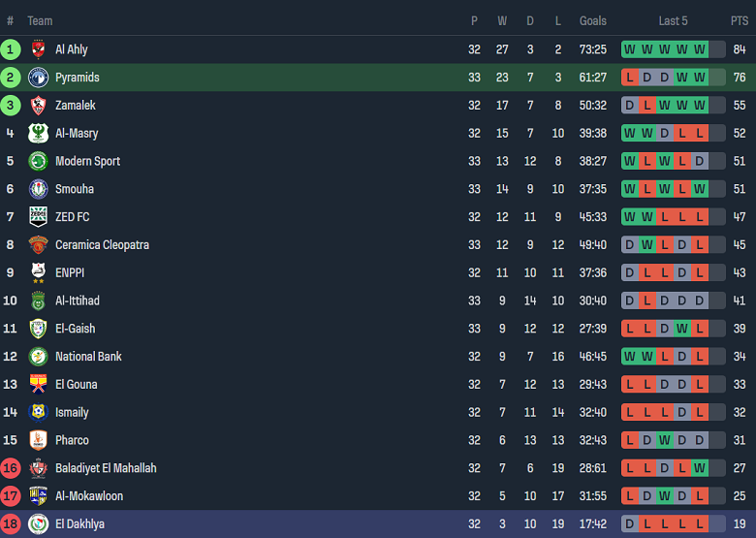The image size is (756, 538).
Task: Click Al Ahly's first Last 5 win badge
Action: point(630,49)
